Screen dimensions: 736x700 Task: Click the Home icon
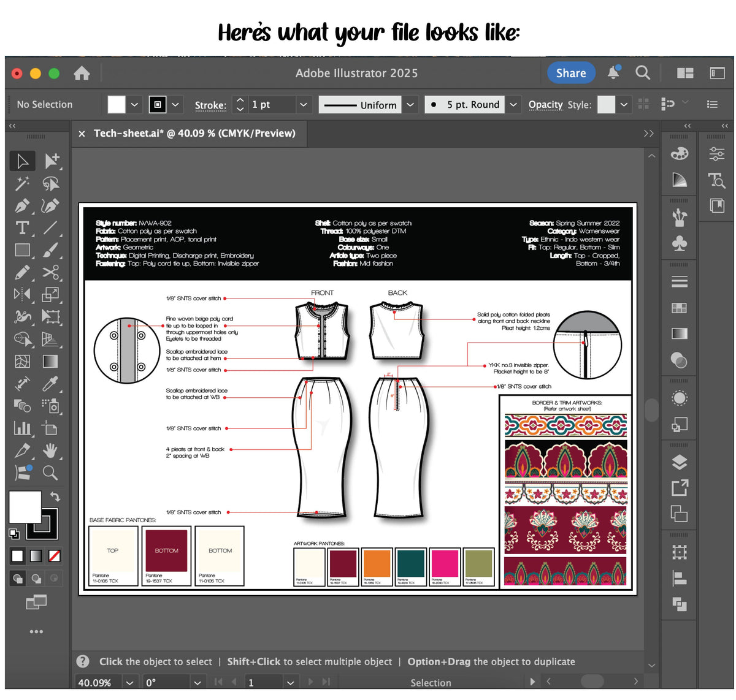82,74
